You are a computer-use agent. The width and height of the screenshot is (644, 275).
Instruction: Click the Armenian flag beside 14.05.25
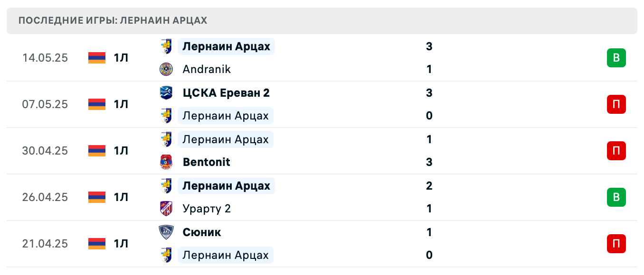tap(96, 58)
